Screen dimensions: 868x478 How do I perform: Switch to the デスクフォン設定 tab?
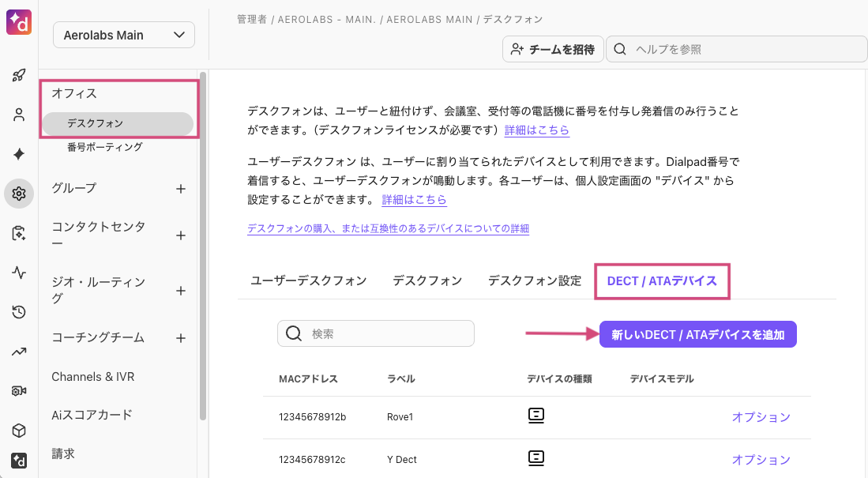click(534, 281)
